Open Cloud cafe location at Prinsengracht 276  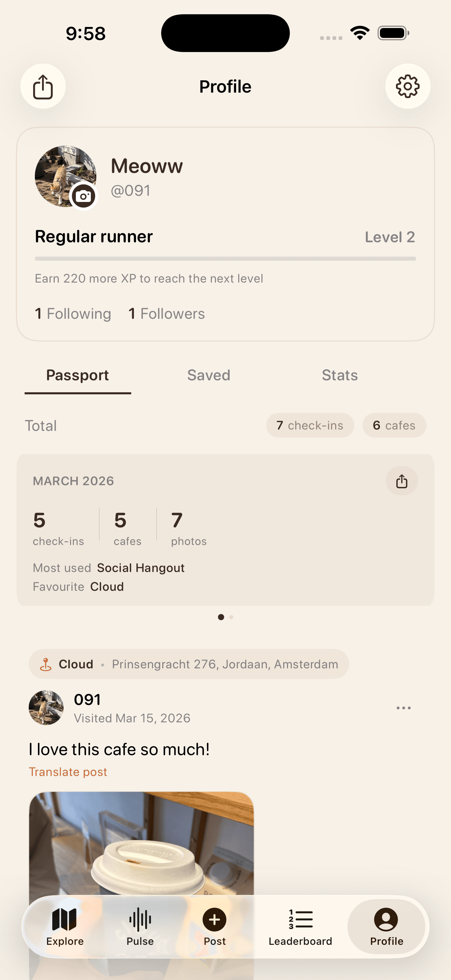coord(189,664)
